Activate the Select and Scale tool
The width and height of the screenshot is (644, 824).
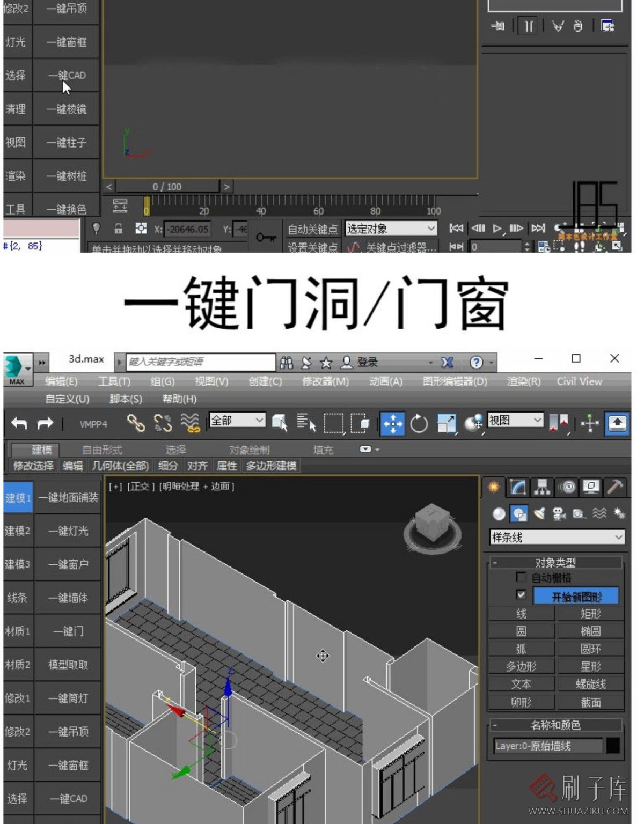tap(447, 424)
